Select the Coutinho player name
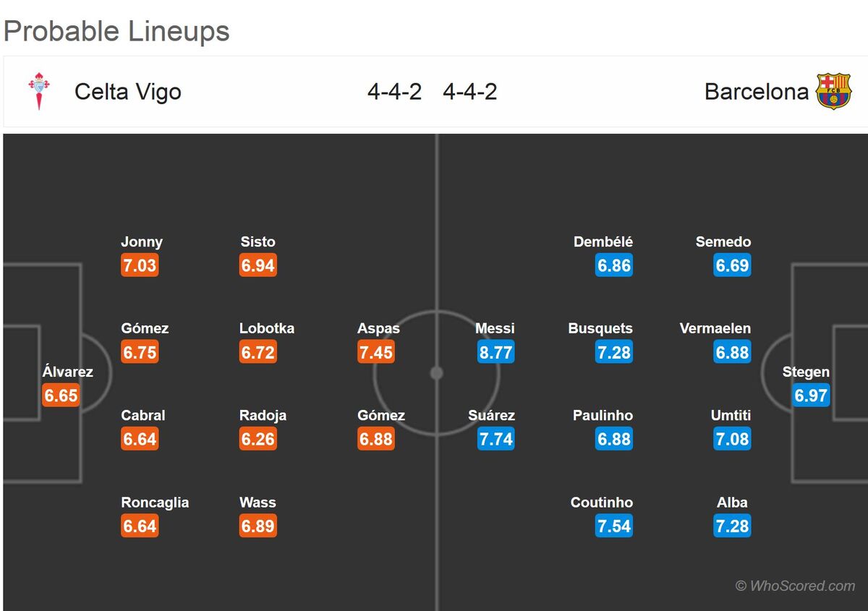 tap(602, 502)
